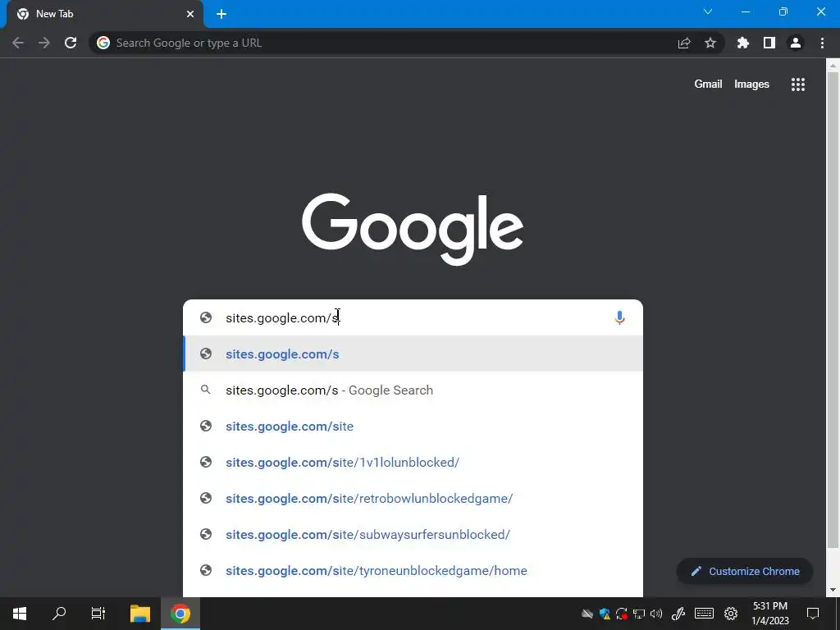Click the page vertical scrollbar
The image size is (840, 630).
833,310
